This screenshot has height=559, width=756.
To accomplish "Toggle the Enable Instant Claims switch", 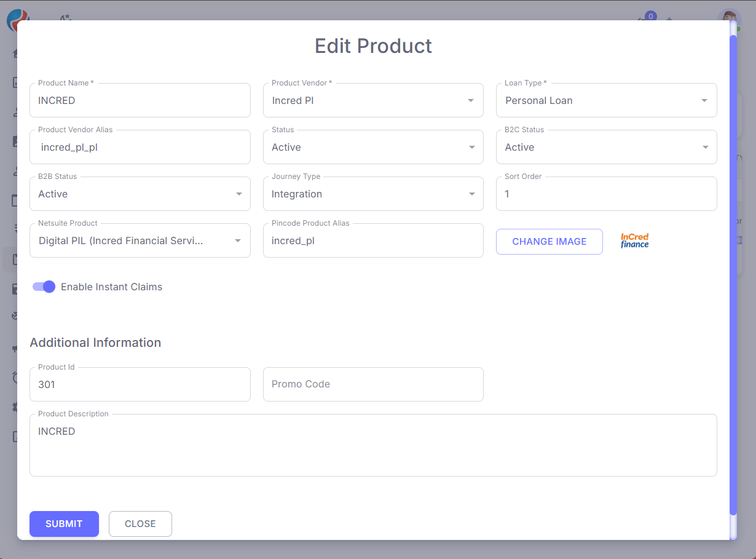I will click(44, 287).
